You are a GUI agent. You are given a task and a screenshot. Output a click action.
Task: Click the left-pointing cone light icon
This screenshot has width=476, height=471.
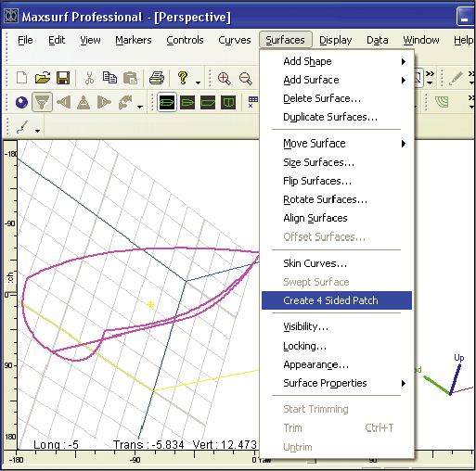coord(64,102)
